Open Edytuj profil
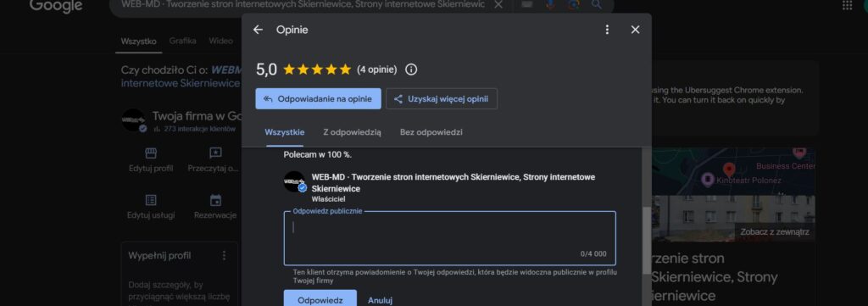The width and height of the screenshot is (868, 306). (x=151, y=160)
